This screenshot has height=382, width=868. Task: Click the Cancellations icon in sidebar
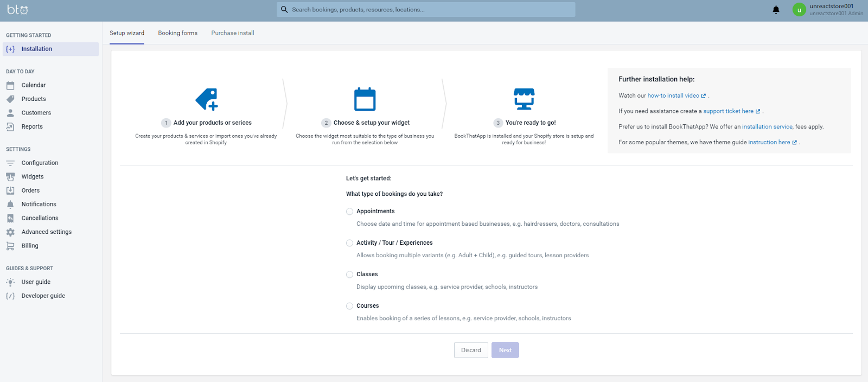(10, 218)
